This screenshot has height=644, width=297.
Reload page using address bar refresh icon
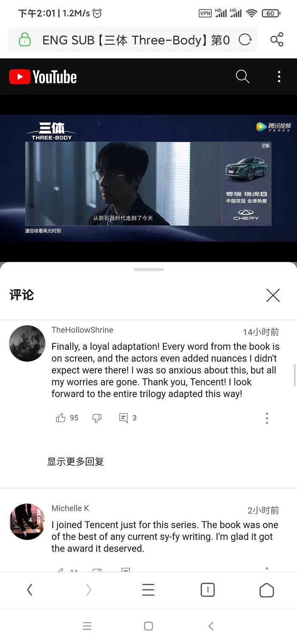tap(245, 40)
